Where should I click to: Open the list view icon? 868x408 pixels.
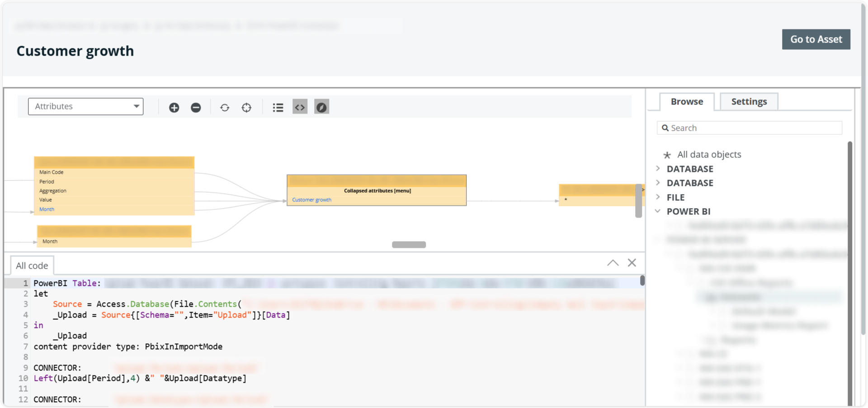(278, 108)
